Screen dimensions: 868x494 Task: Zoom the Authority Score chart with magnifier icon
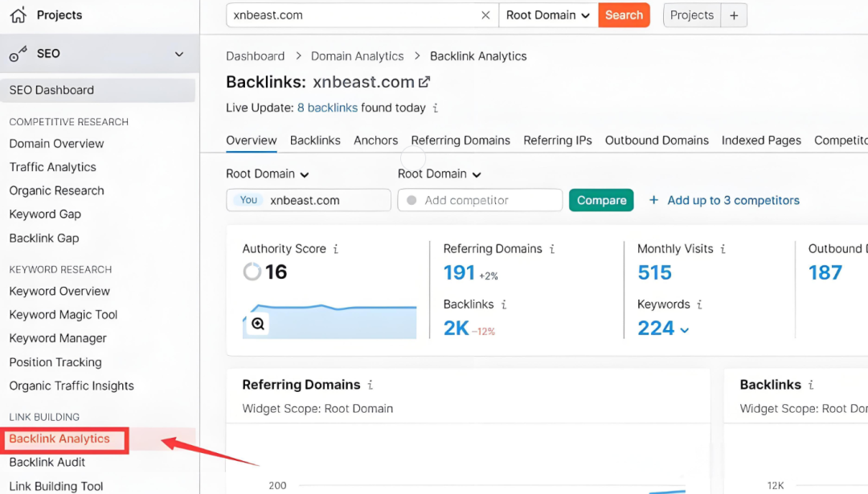(258, 325)
